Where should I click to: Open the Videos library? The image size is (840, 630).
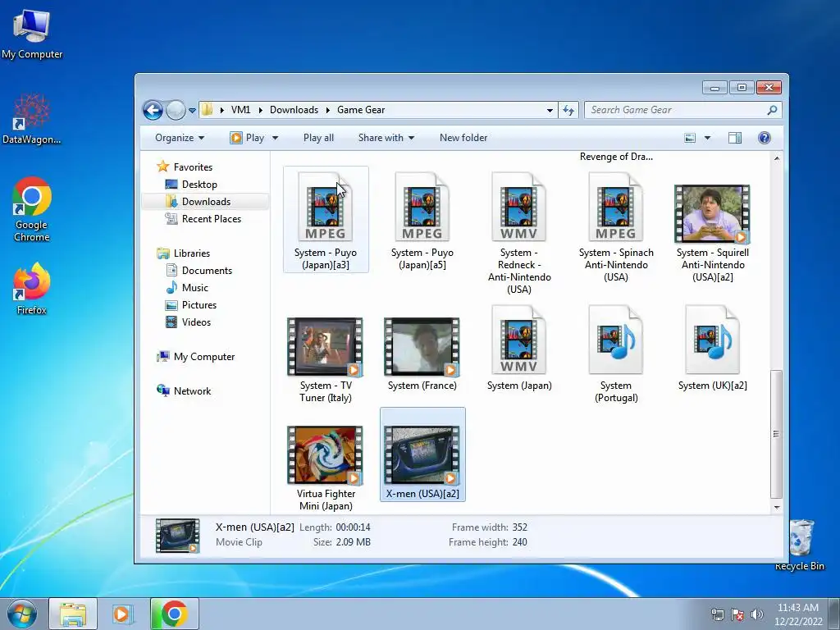point(189,322)
